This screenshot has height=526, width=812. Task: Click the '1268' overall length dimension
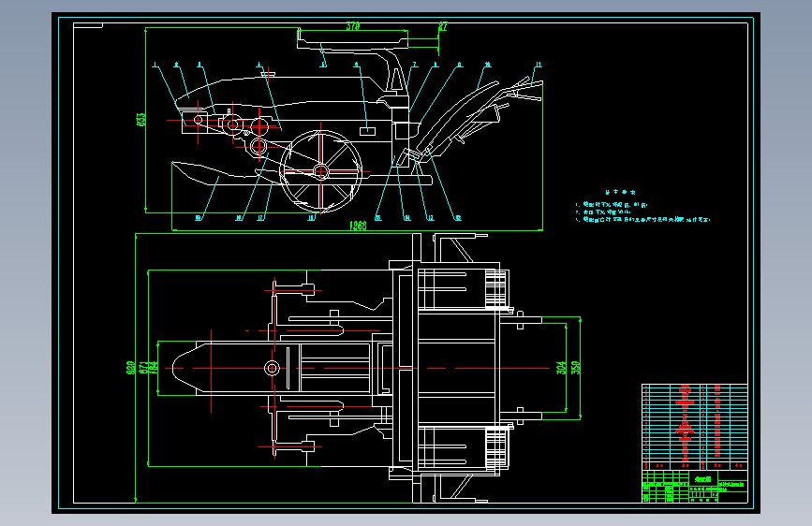358,226
